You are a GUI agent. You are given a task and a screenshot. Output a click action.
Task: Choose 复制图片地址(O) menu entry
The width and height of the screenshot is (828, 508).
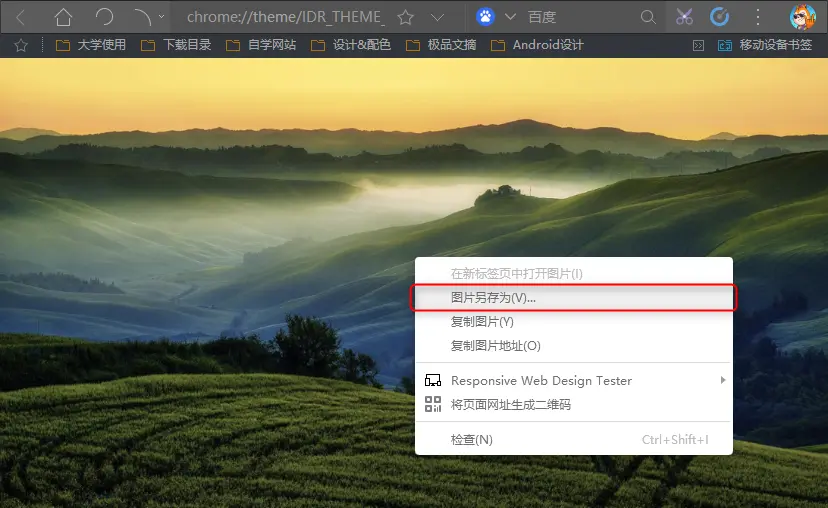(x=574, y=346)
